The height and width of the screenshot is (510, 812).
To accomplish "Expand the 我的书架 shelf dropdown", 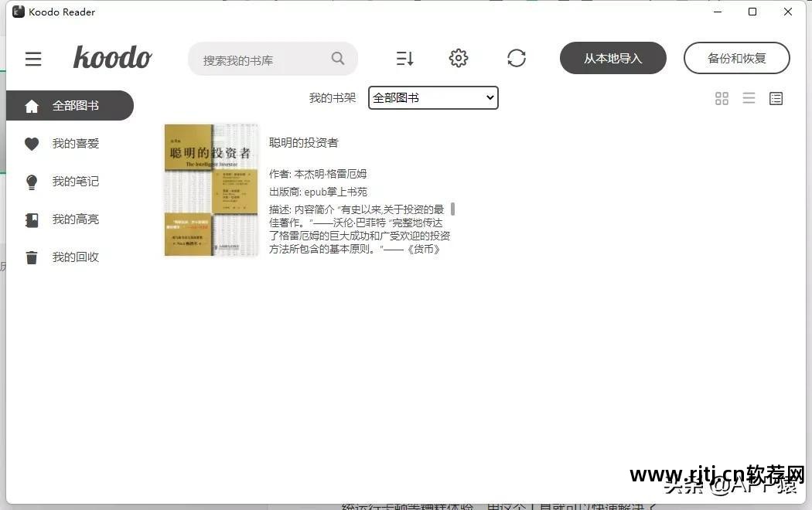I will (433, 98).
